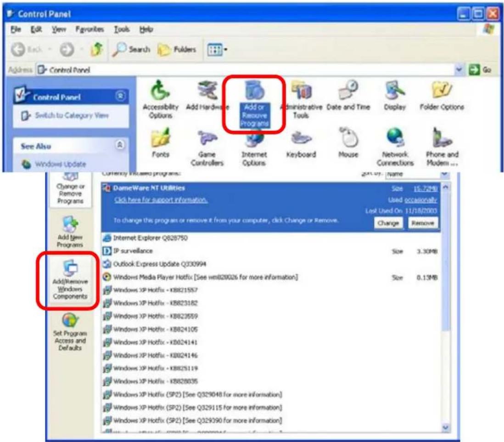Open the Favorites menu
This screenshot has height=442, width=504.
(90, 29)
